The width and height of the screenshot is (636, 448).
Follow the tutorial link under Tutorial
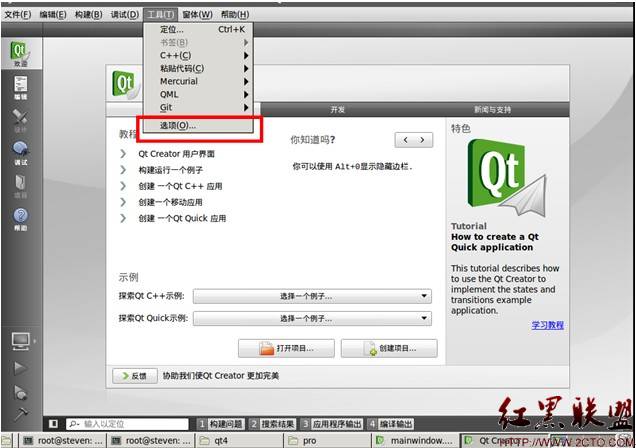pos(547,325)
